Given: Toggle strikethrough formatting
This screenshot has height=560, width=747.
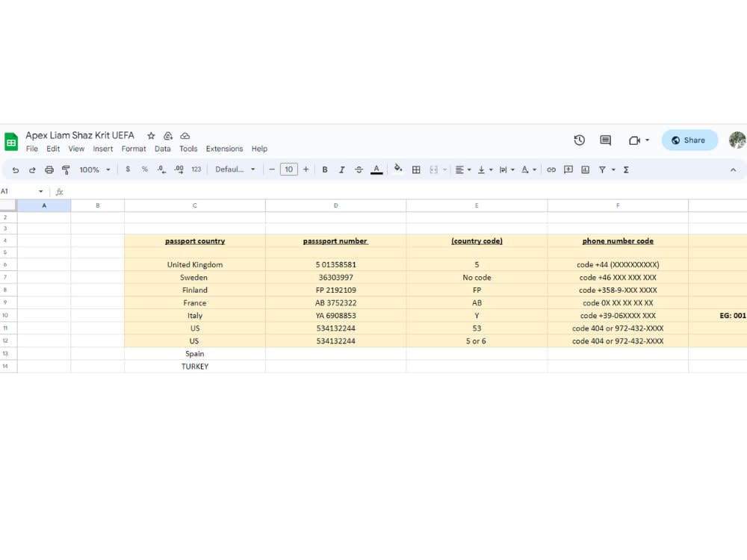Looking at the screenshot, I should click(359, 169).
